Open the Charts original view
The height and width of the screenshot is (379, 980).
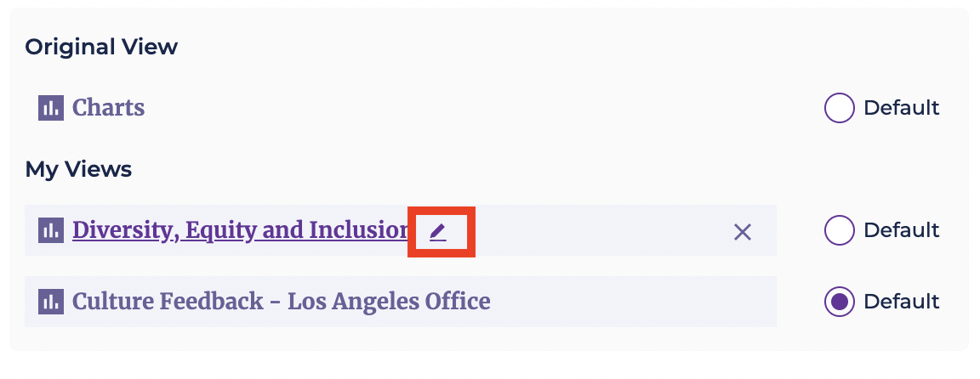coord(108,108)
